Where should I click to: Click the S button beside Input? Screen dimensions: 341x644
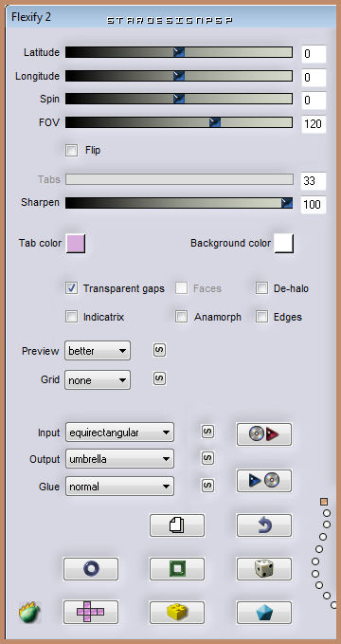pyautogui.click(x=208, y=432)
